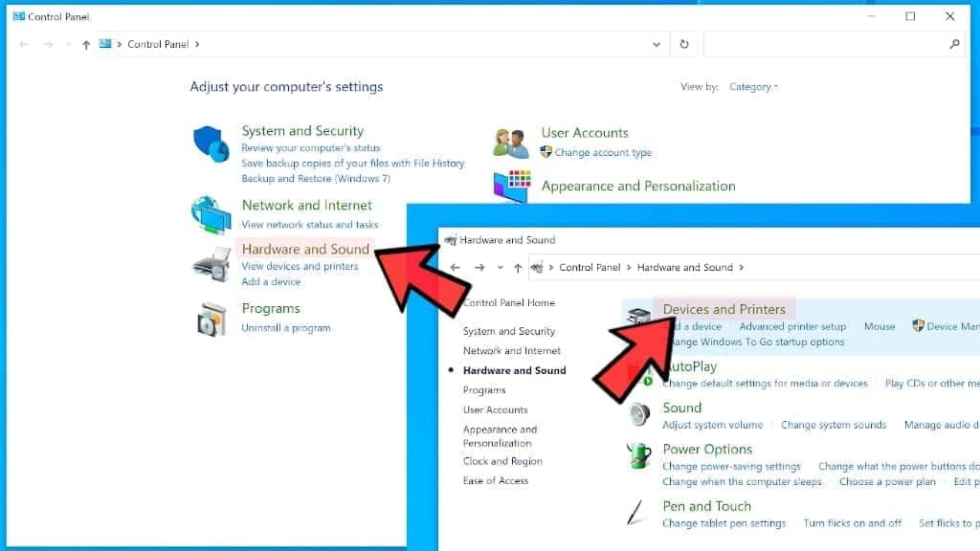Viewport: 980px width, 551px height.
Task: Open the View by Category dropdown
Action: coord(754,87)
